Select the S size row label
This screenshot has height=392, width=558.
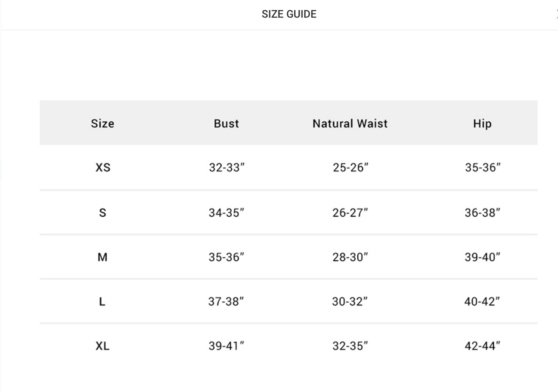tap(102, 212)
